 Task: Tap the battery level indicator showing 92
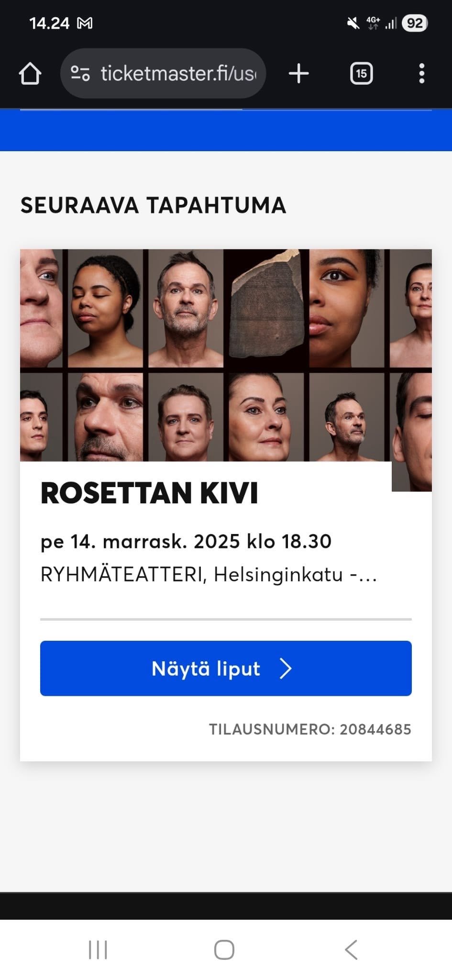coord(415,22)
